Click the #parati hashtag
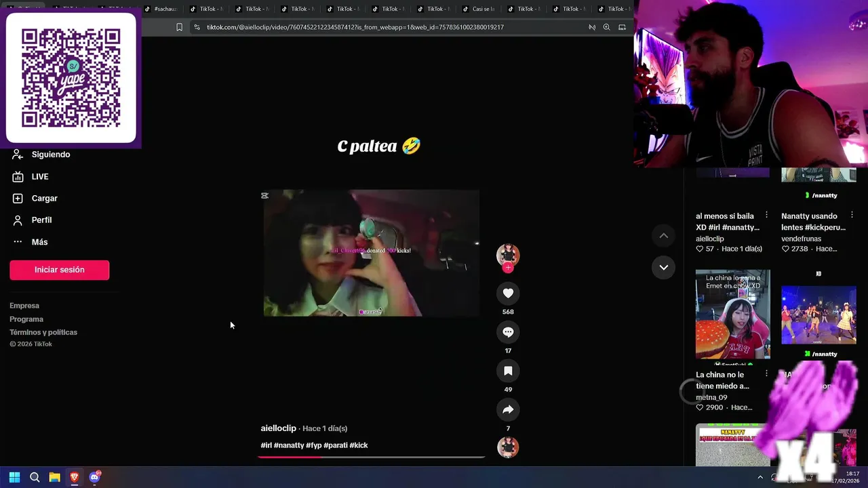Screen dimensions: 868x488 tap(336, 445)
